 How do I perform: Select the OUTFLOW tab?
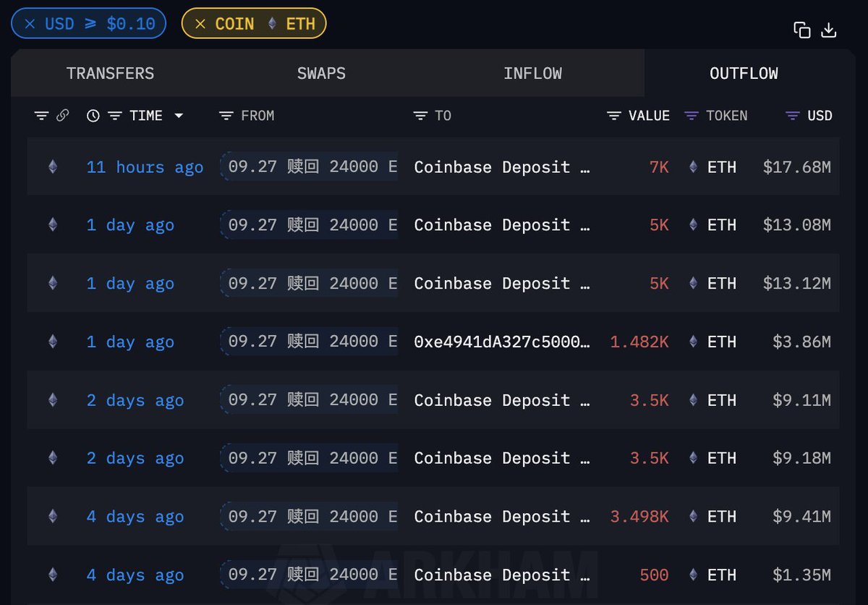[744, 73]
